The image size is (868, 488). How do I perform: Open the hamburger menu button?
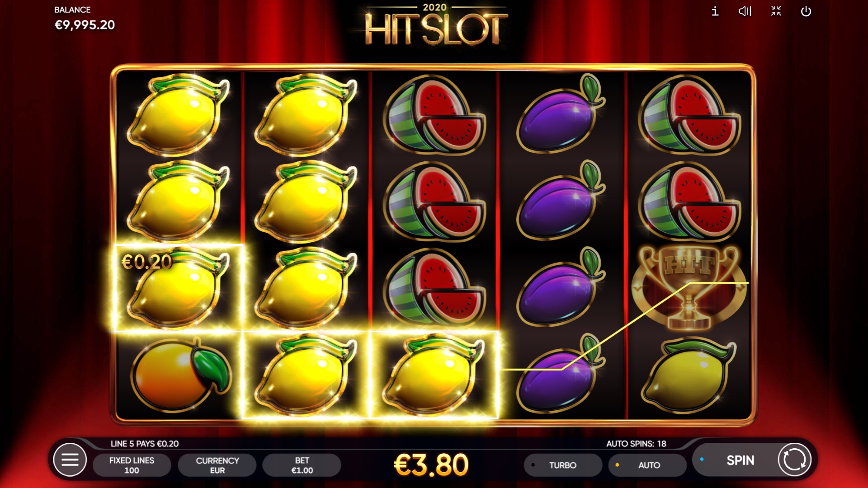(x=70, y=460)
